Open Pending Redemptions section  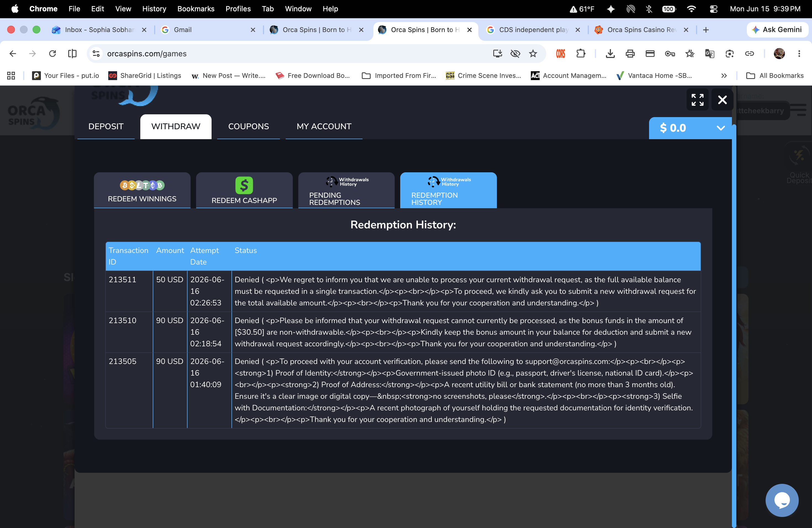(346, 190)
